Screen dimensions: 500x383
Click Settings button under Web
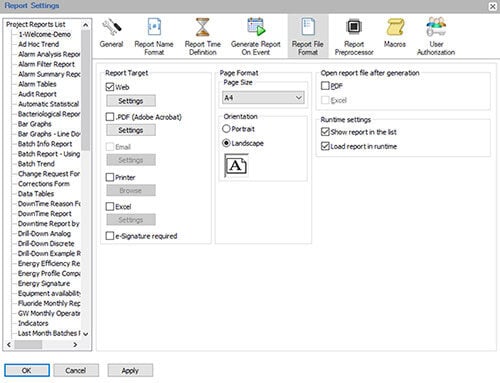click(131, 101)
